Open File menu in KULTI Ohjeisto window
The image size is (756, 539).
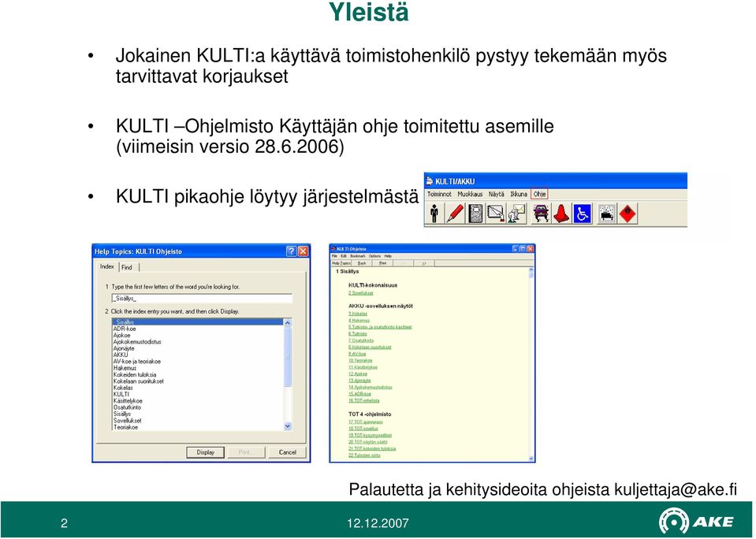[x=334, y=256]
